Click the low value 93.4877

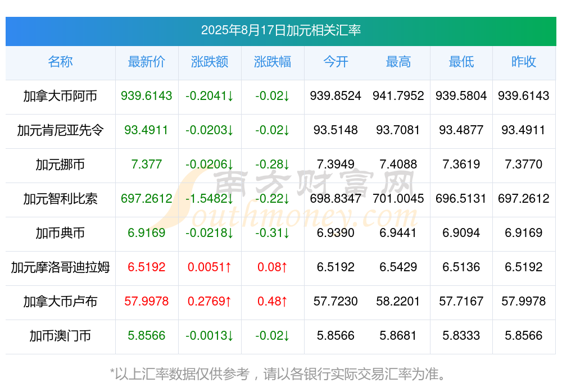(x=461, y=130)
